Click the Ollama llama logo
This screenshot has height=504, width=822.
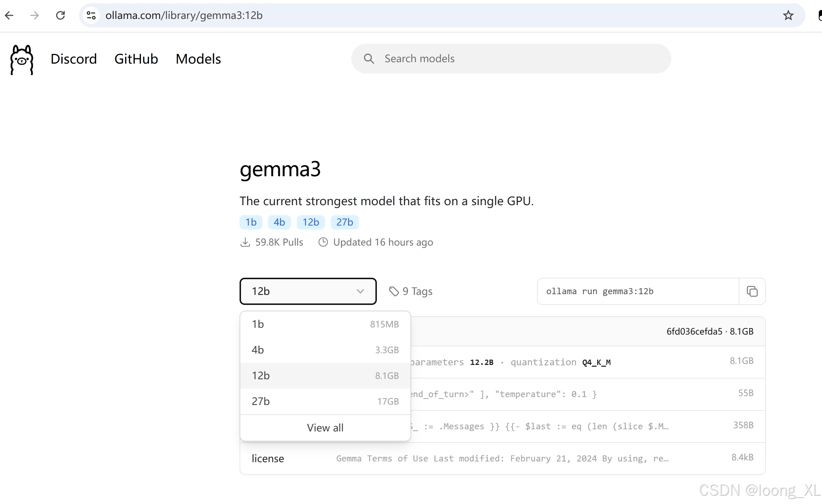pyautogui.click(x=22, y=59)
